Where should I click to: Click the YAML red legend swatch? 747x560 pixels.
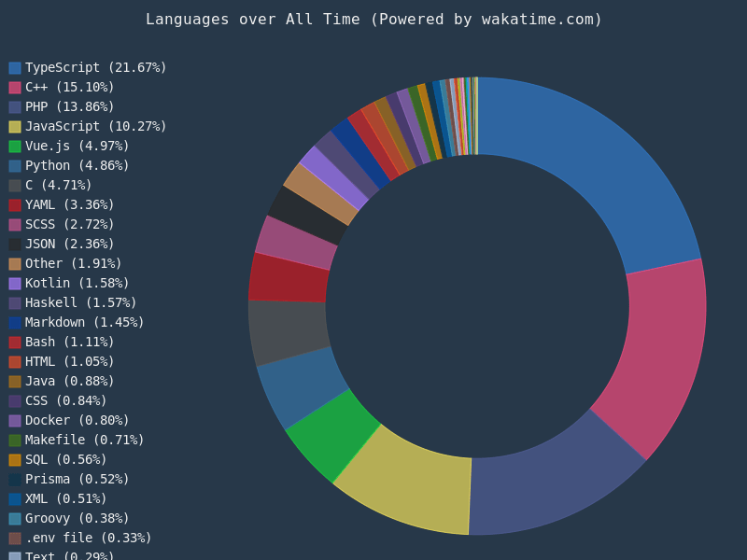15,205
